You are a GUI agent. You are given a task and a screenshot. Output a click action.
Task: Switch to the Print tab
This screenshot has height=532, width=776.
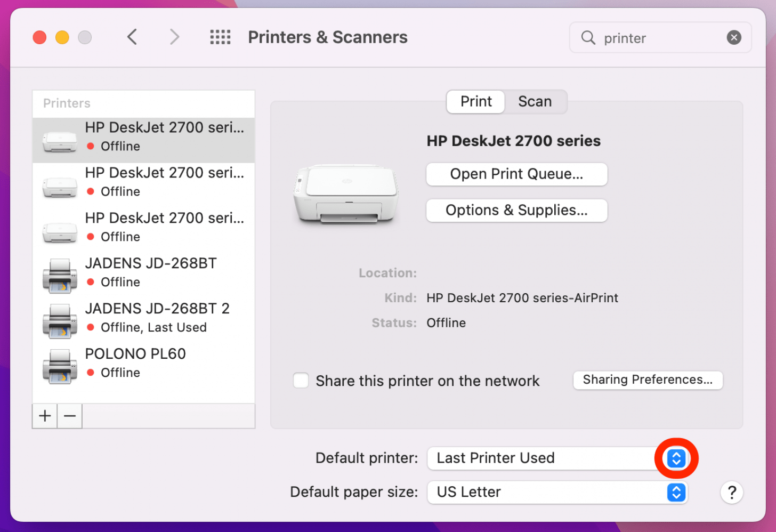tap(476, 101)
